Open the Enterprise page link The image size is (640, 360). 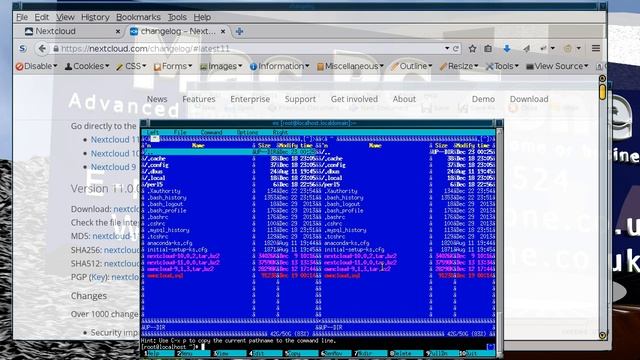[x=250, y=99]
